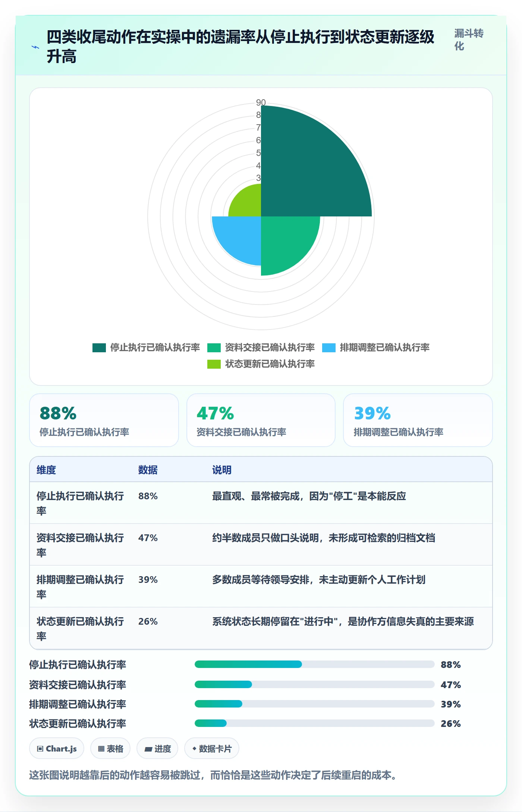Click the footer summary sentence
This screenshot has height=812, width=522.
[x=213, y=775]
